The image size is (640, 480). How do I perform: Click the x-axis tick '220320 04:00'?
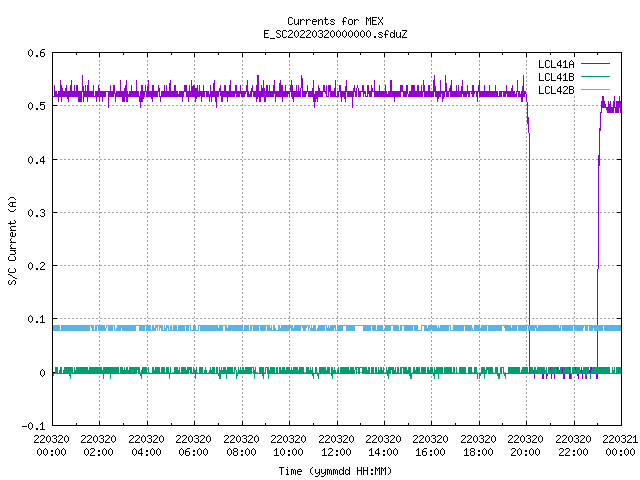(146, 446)
